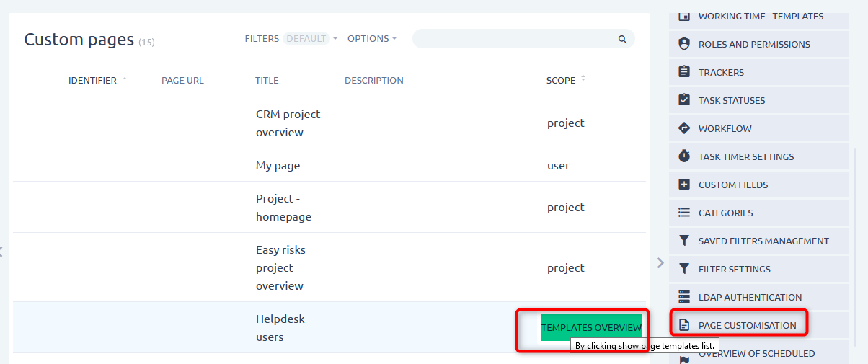Select the Trackers clipboard icon
This screenshot has width=868, height=364.
684,72
